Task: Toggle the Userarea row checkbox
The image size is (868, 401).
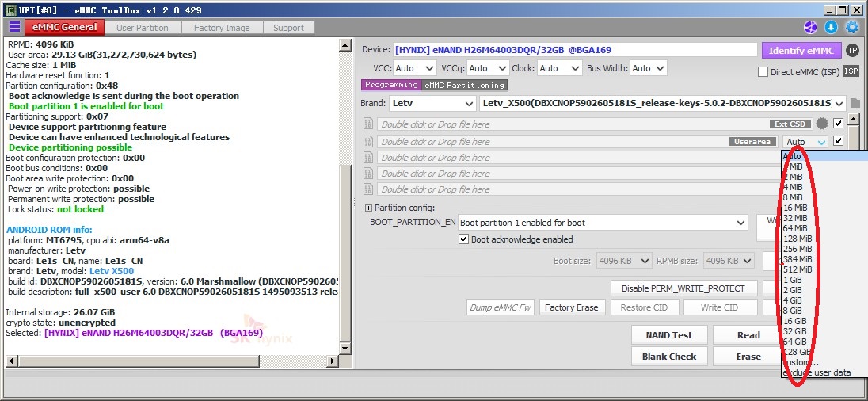Action: coord(838,141)
